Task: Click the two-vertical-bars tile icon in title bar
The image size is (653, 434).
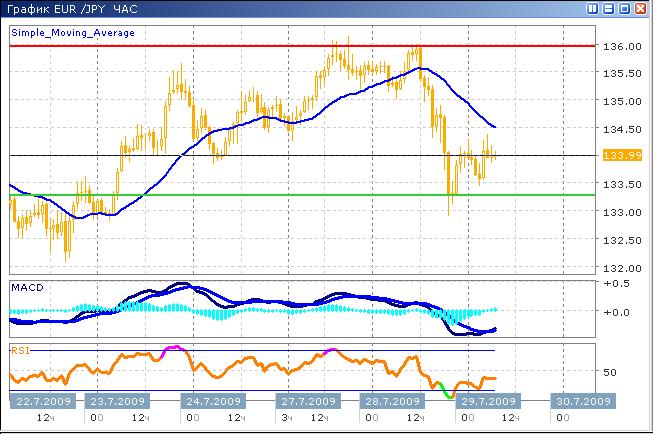Action: (x=592, y=8)
